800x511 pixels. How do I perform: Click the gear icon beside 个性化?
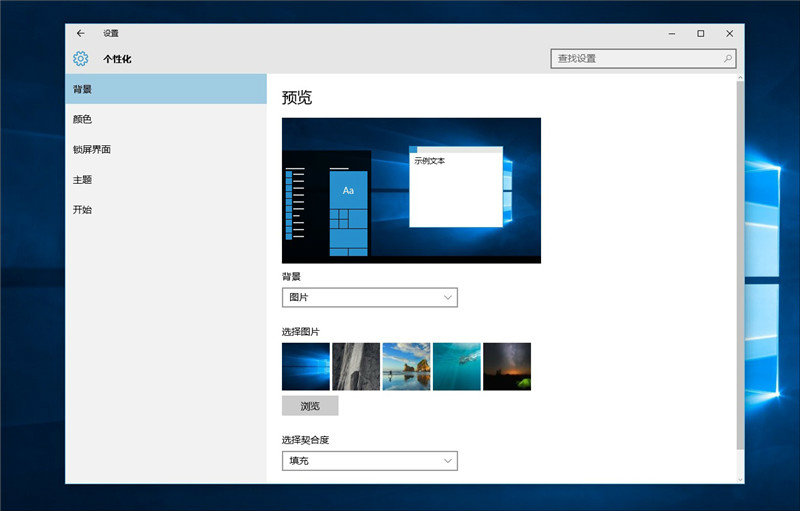(81, 59)
